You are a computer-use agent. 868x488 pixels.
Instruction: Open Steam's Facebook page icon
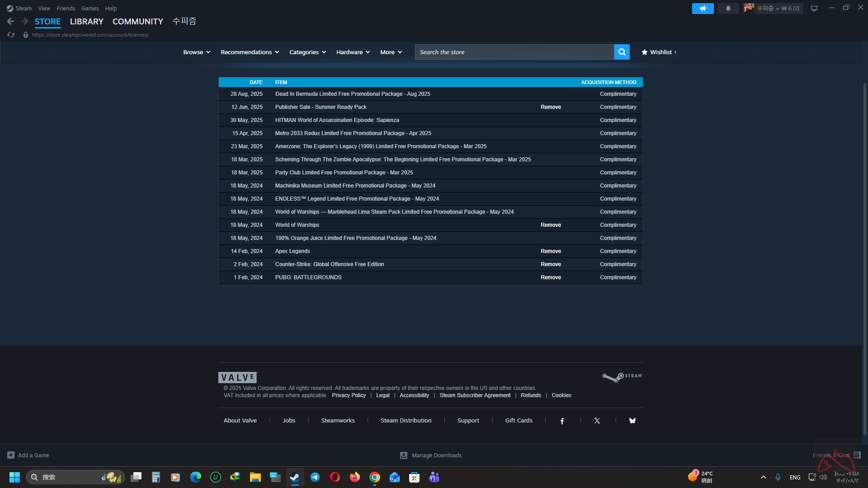point(562,421)
